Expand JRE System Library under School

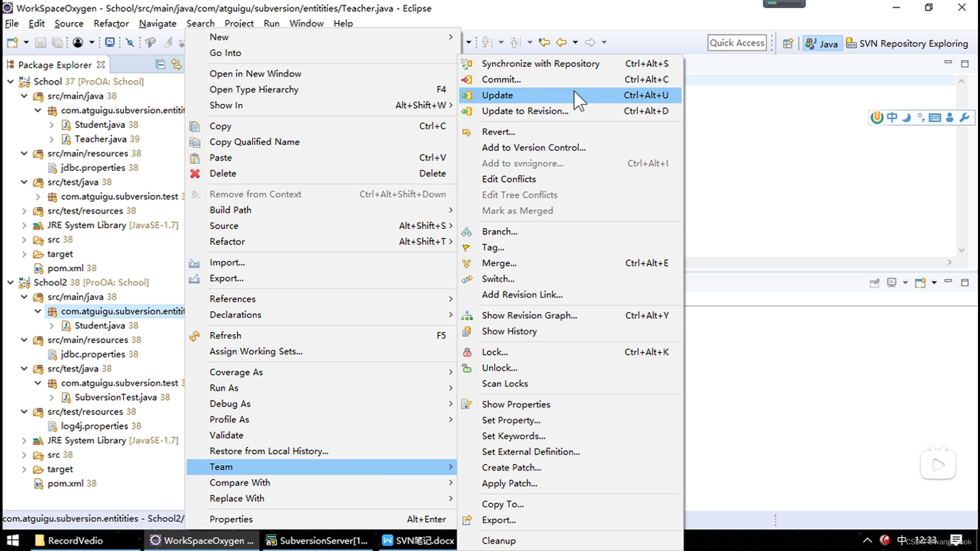click(24, 225)
